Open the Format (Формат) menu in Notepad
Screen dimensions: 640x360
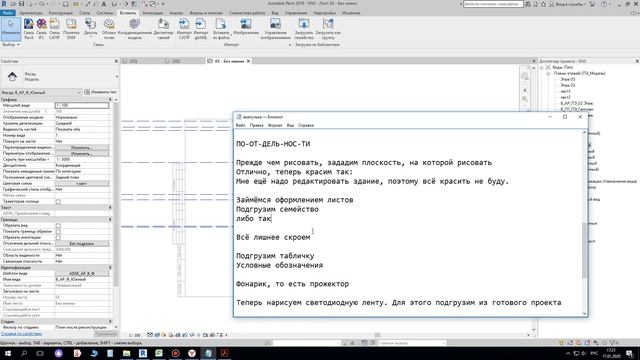(275, 125)
